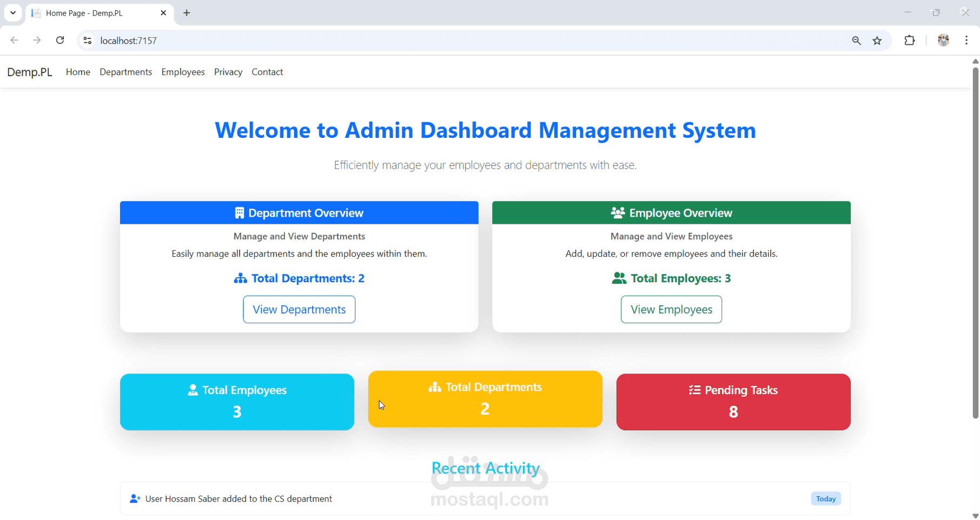Click the Welcome to Admin Dashboard heading
The image size is (980, 520).
tap(485, 130)
